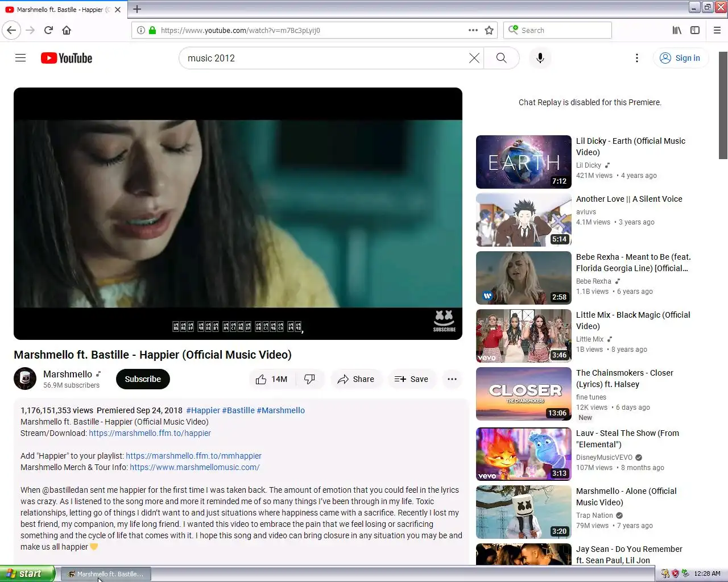
Task: Close the Marshmello Happier tab
Action: (x=118, y=10)
